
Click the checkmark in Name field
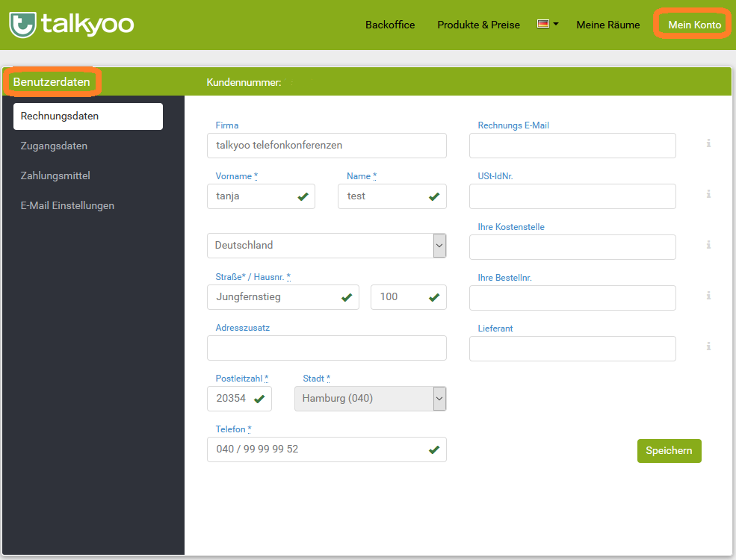(x=434, y=196)
